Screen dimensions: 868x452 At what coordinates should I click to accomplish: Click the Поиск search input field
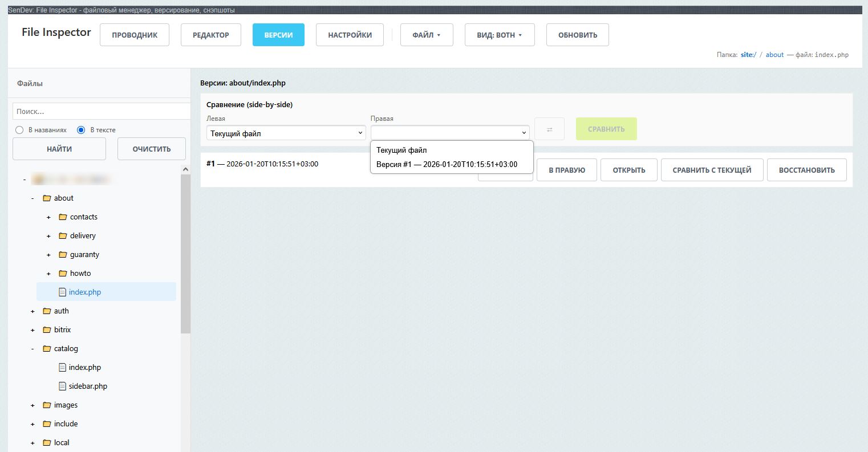click(x=100, y=111)
